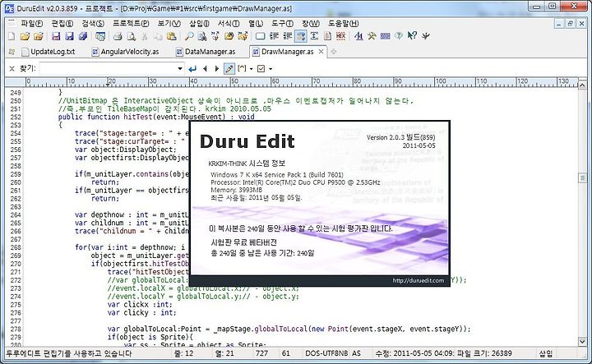Click the scissors cut icon

click(x=145, y=36)
